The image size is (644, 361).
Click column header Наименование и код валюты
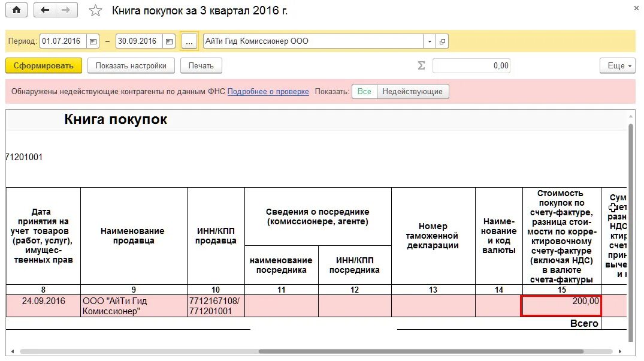499,236
